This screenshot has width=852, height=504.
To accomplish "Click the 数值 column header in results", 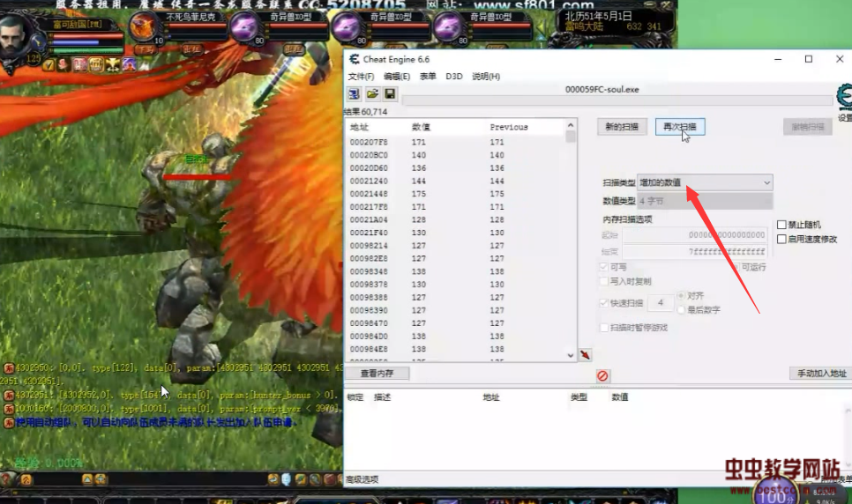I will tap(421, 127).
